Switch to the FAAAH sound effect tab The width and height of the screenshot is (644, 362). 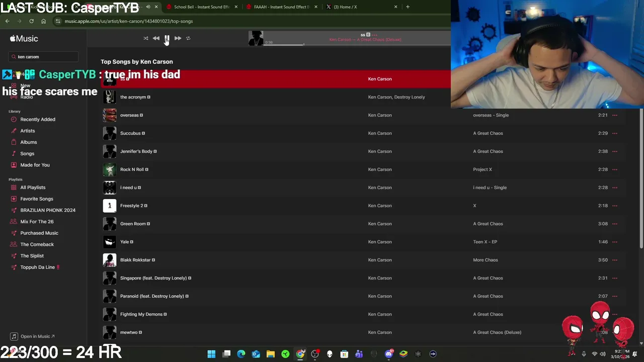281,7
